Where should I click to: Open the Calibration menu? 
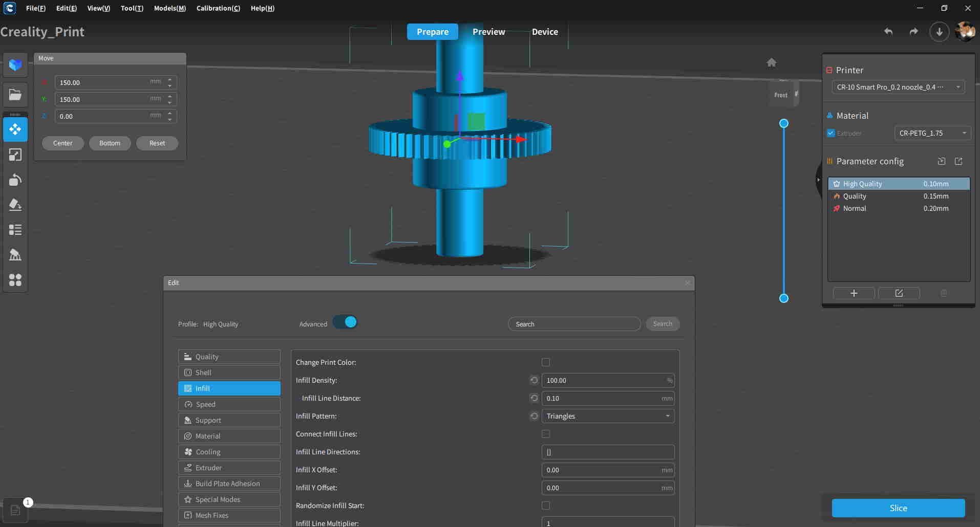pyautogui.click(x=218, y=8)
